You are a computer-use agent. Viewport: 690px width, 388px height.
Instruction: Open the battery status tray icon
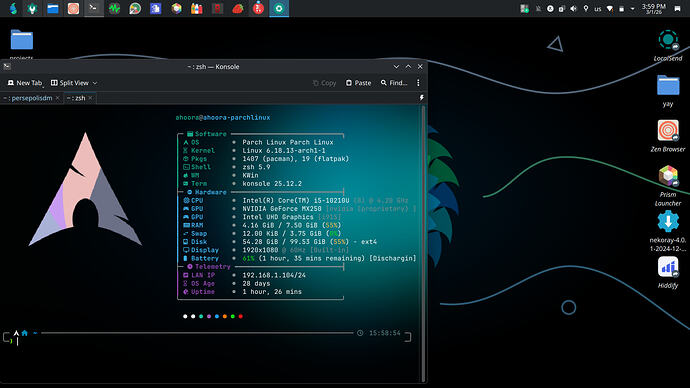[x=621, y=8]
